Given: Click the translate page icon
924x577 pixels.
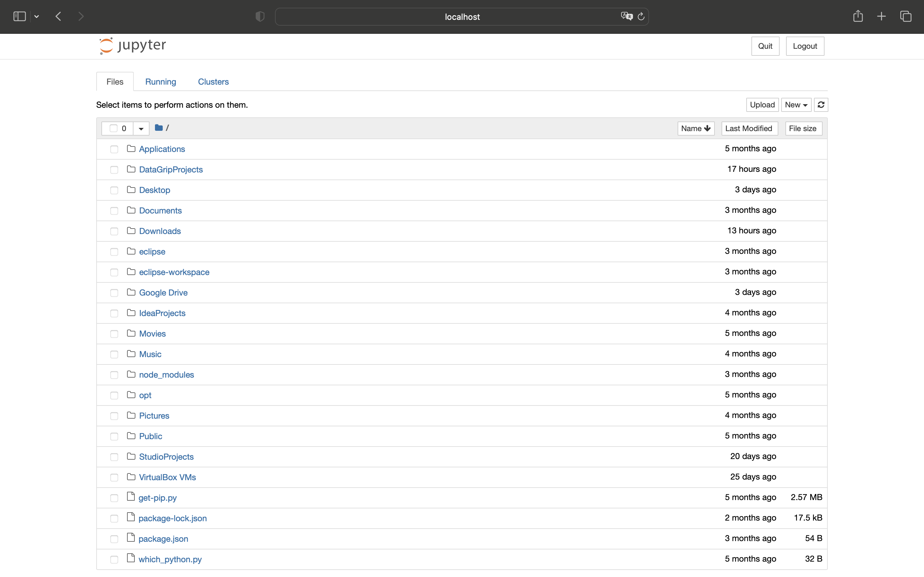Looking at the screenshot, I should click(x=626, y=16).
